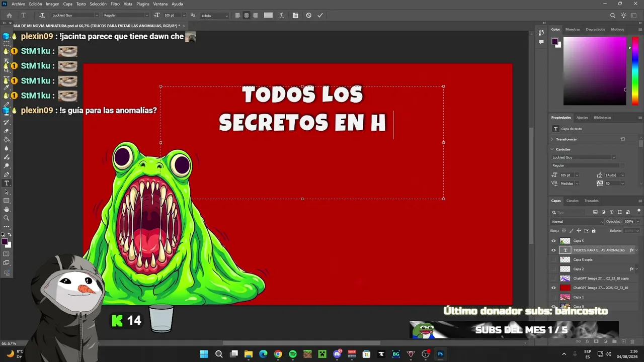The width and height of the screenshot is (644, 362).
Task: Click the text color swatch in options bar
Action: click(268, 16)
